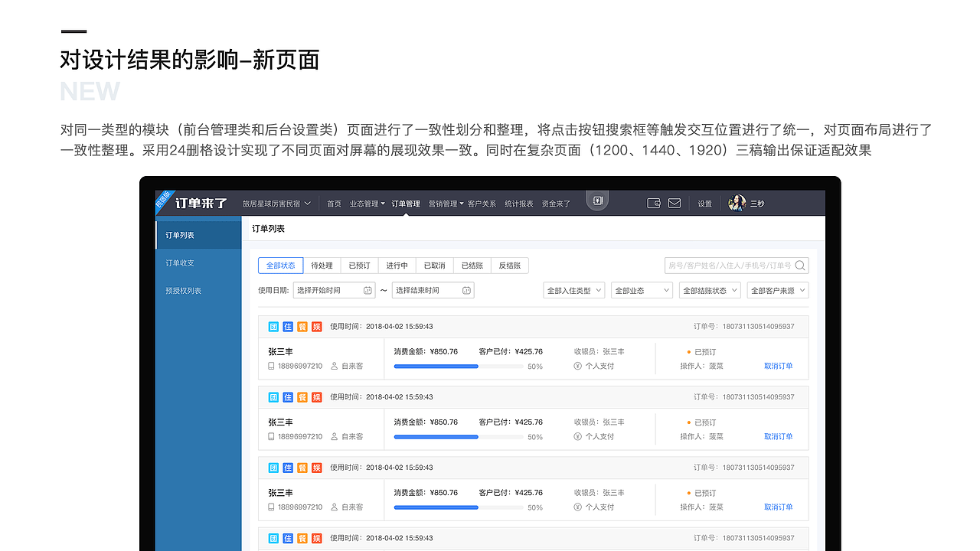
Task: Click the shield logo icon in the navbar center
Action: click(x=597, y=201)
